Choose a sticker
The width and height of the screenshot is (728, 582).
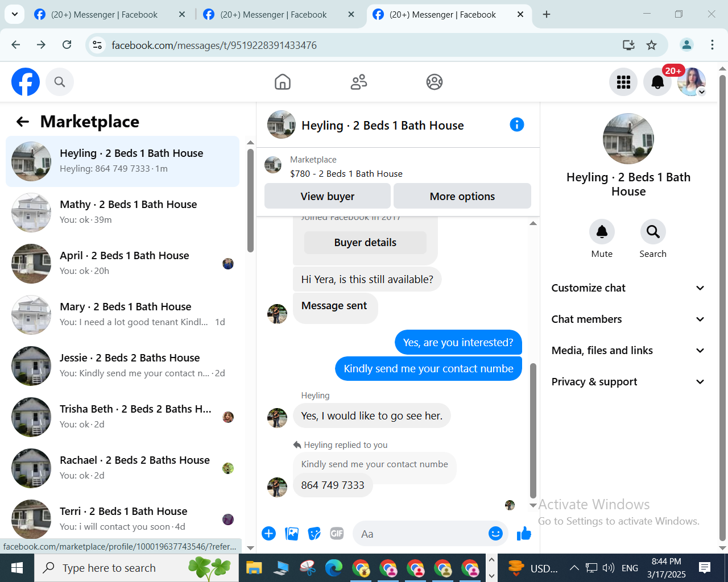point(315,533)
